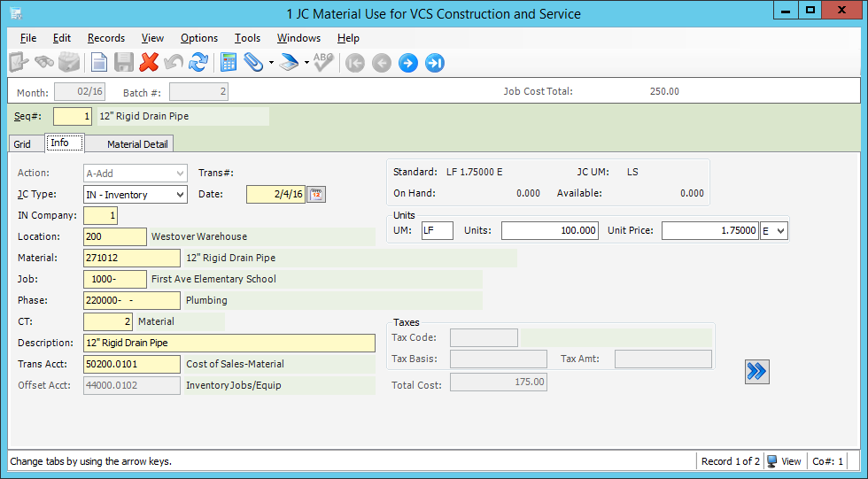Image resolution: width=868 pixels, height=479 pixels.
Task: Open the JC Type Inventory dropdown
Action: pyautogui.click(x=180, y=195)
